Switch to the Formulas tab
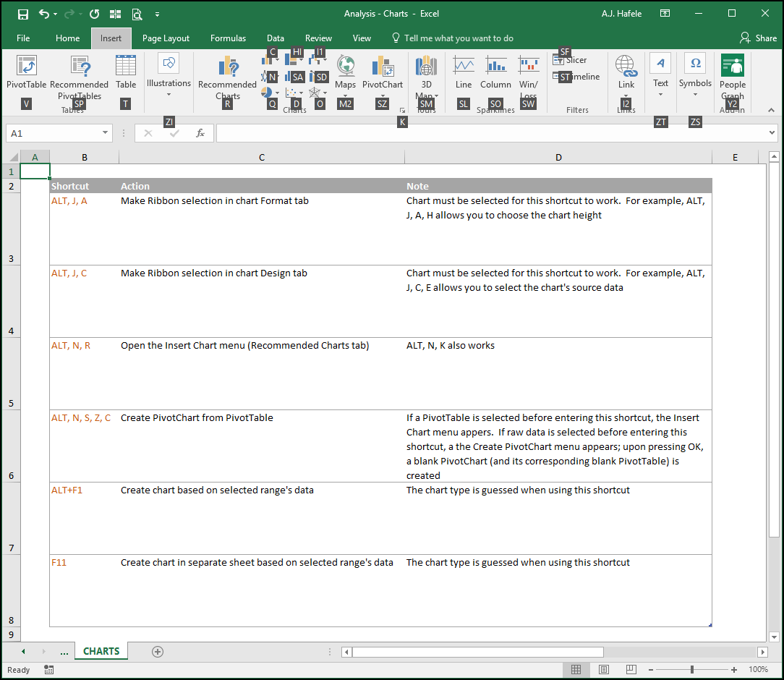The image size is (784, 680). coord(228,38)
